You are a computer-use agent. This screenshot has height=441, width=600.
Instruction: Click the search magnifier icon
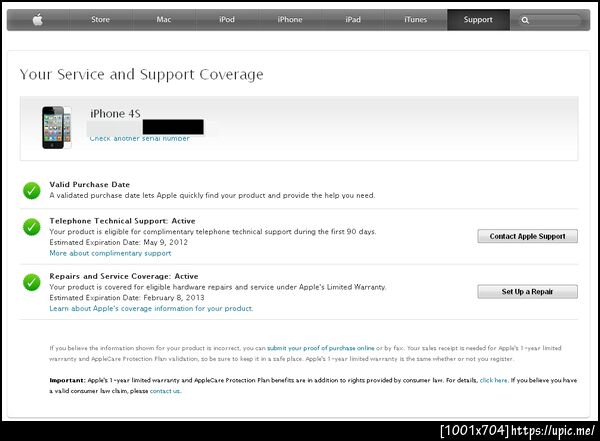click(525, 20)
